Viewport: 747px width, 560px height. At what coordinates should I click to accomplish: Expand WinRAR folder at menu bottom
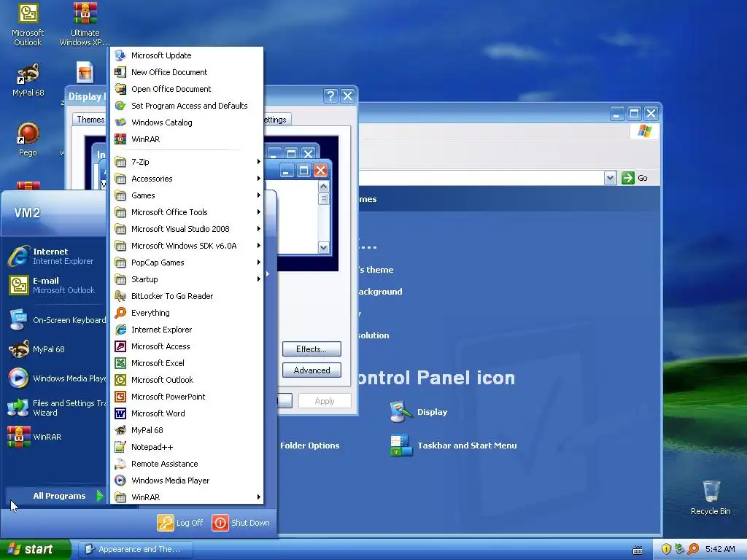point(187,497)
